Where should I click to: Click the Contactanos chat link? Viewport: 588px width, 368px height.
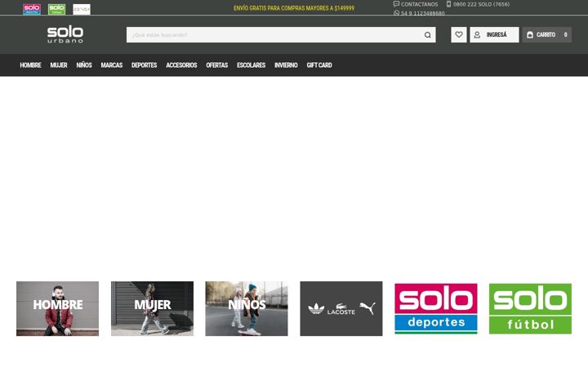point(416,4)
